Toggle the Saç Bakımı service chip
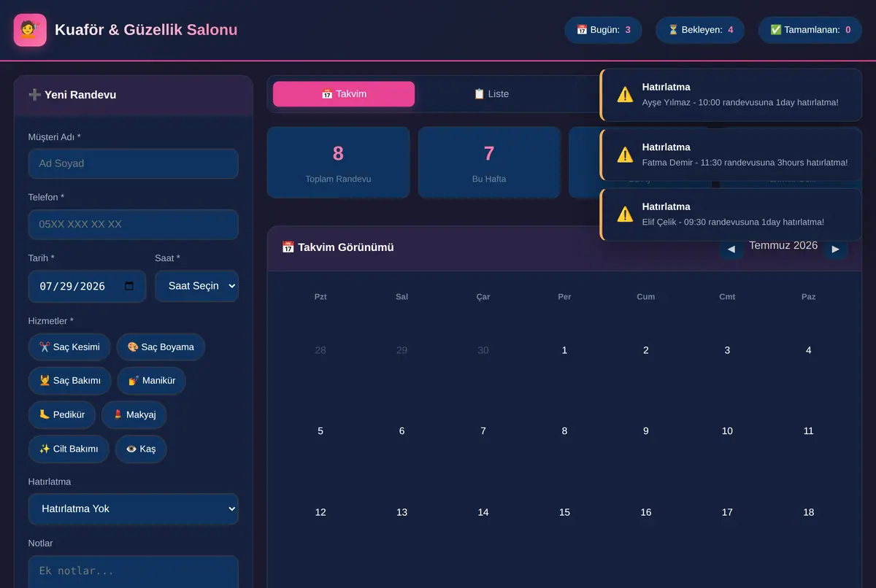Screen dimensions: 876x588 pos(70,381)
